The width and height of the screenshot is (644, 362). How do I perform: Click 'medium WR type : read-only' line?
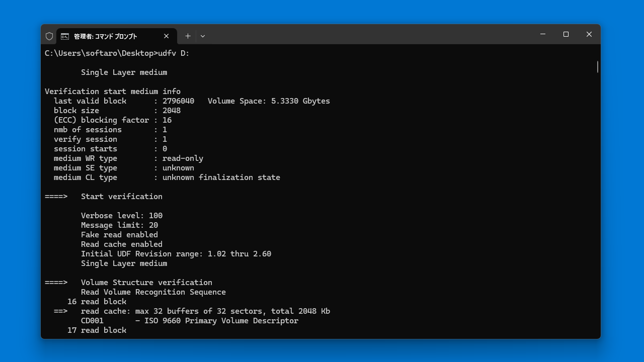pyautogui.click(x=128, y=158)
